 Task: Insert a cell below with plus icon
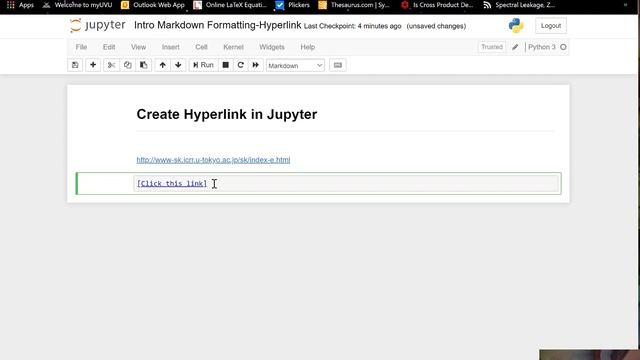[93, 65]
